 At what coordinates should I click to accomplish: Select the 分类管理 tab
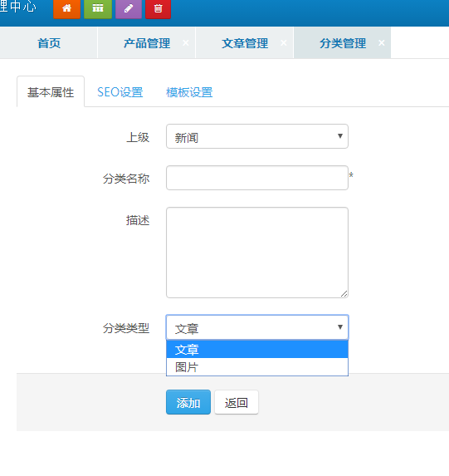343,43
